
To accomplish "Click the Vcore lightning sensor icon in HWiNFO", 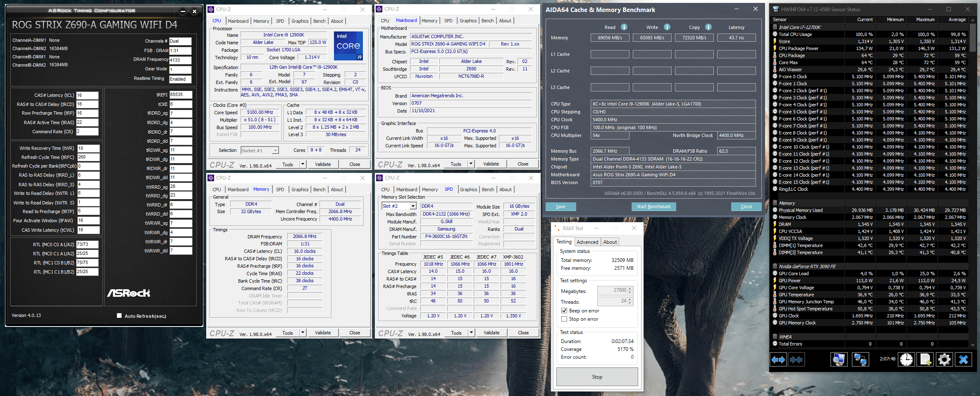I will (x=775, y=41).
